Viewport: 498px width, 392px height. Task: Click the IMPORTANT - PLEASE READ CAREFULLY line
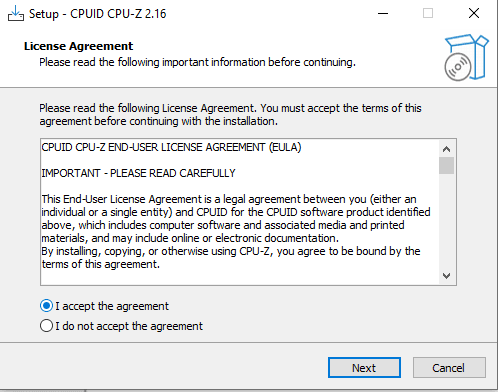tap(138, 173)
